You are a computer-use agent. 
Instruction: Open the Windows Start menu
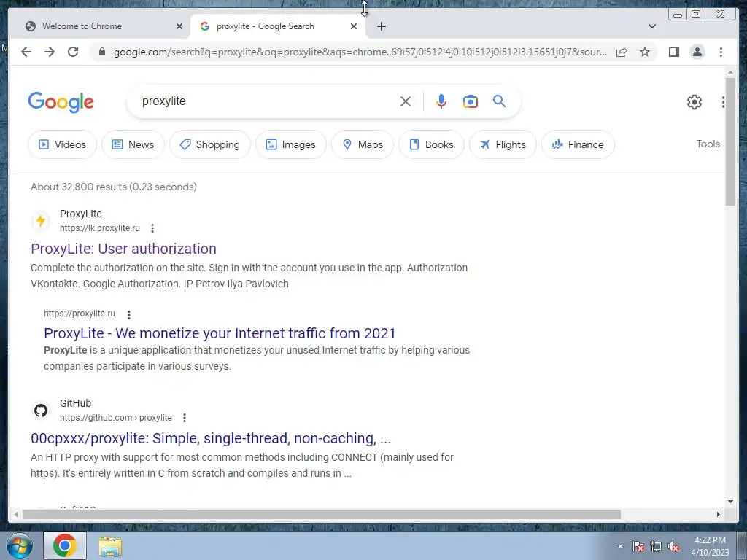click(19, 545)
